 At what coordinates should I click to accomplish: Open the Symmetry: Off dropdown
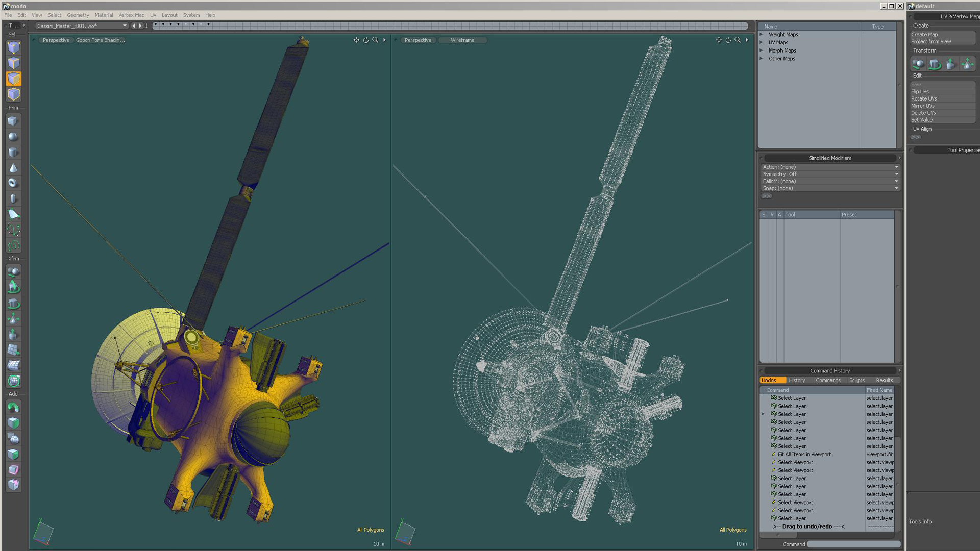829,174
